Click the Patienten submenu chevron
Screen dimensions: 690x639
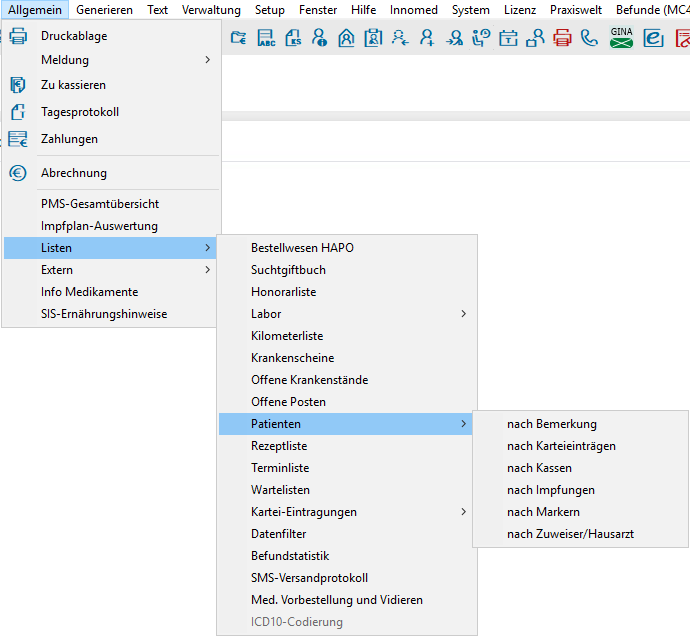tap(463, 424)
